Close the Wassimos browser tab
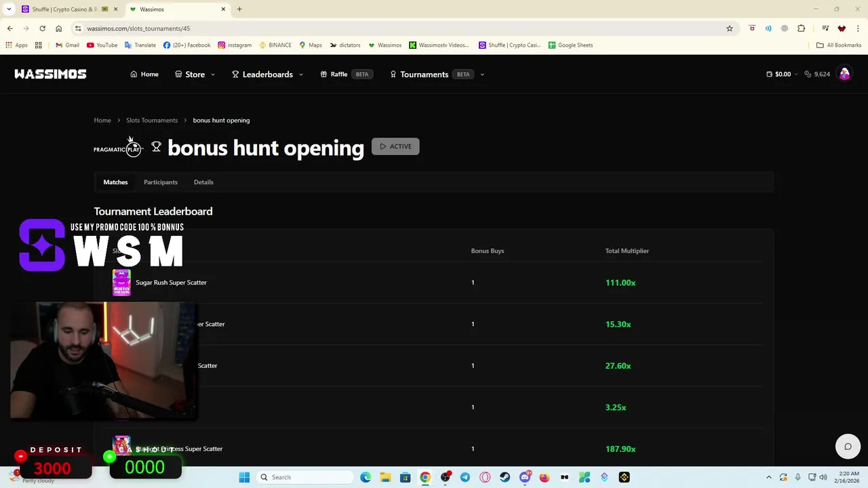Image resolution: width=868 pixels, height=488 pixels. point(223,9)
